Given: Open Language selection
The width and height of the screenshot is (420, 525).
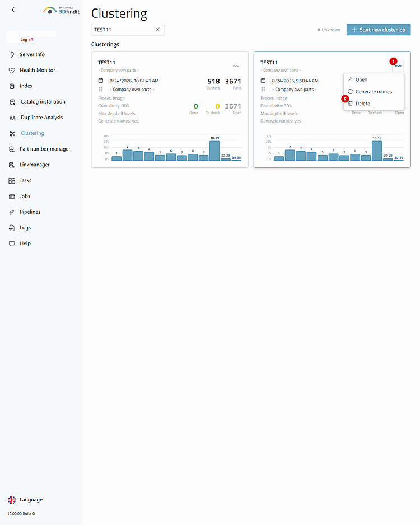Looking at the screenshot, I should click(31, 500).
